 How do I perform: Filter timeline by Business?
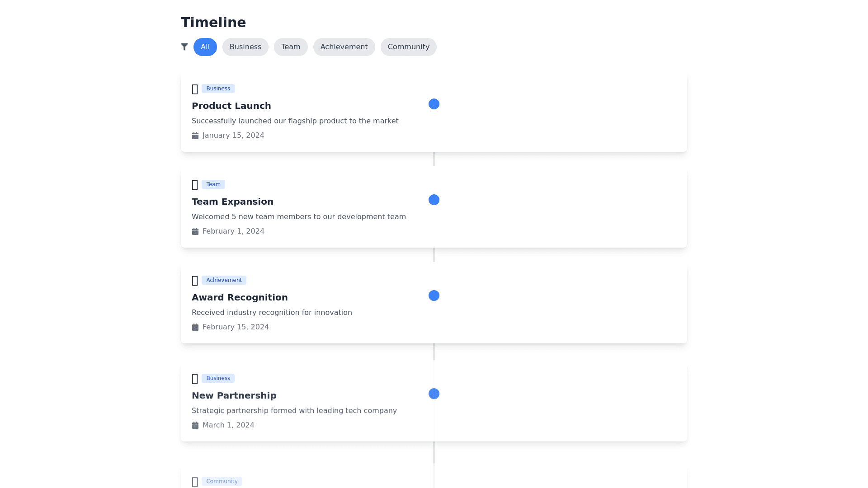(x=245, y=47)
